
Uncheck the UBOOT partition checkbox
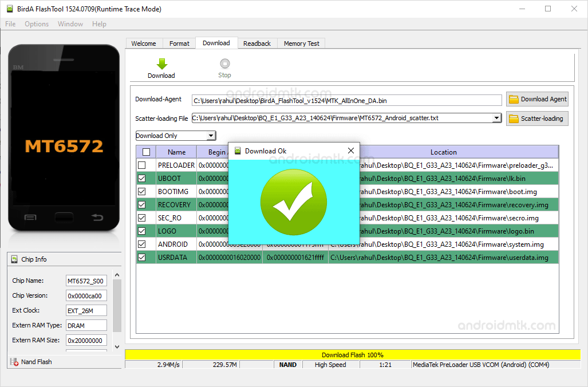141,179
